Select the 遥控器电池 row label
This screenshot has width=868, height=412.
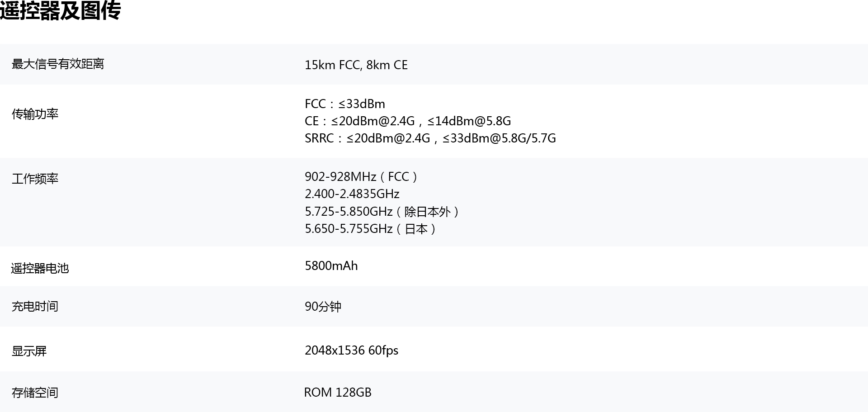[40, 268]
